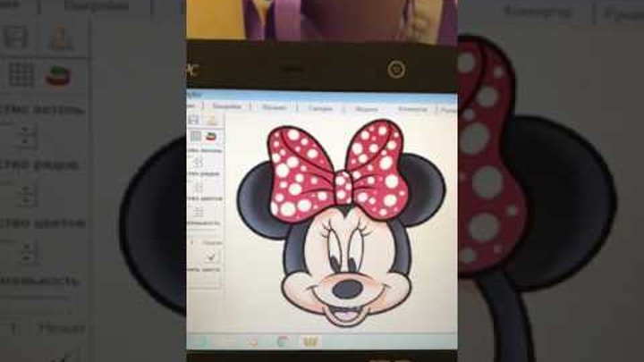The height and width of the screenshot is (362, 644).
Task: Open the Chrome icon in the taskbar
Action: pyautogui.click(x=284, y=341)
